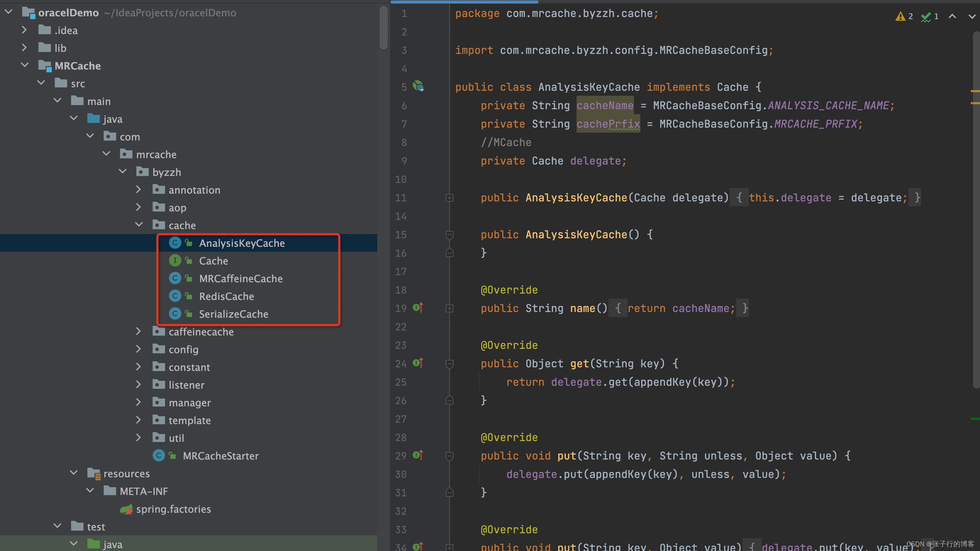980x551 pixels.
Task: Toggle collapse for util package
Action: (x=137, y=438)
